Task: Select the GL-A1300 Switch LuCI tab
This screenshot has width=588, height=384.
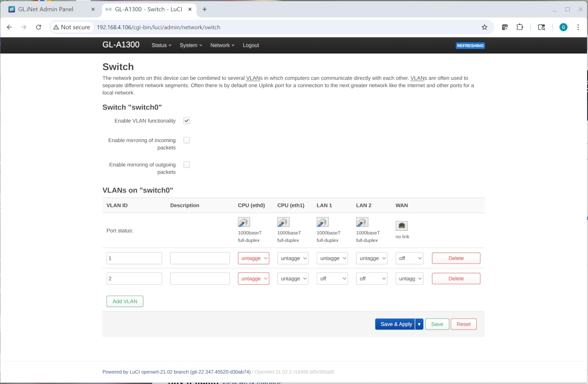Action: click(148, 9)
